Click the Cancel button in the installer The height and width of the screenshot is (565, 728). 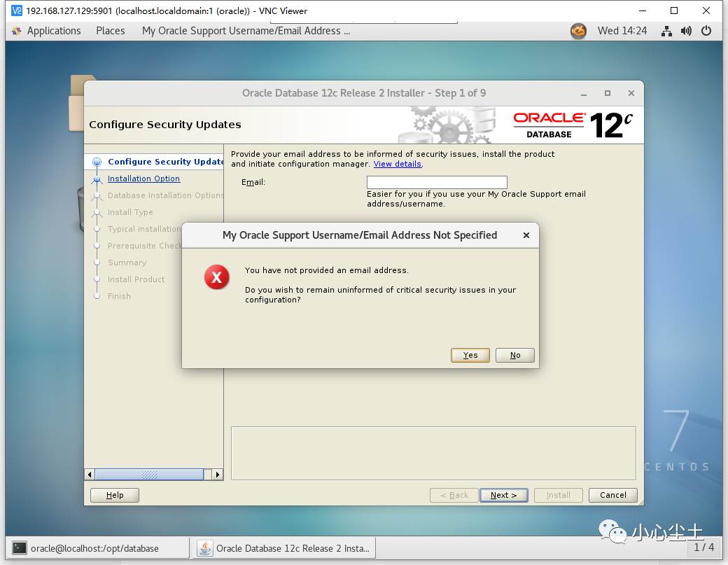pyautogui.click(x=613, y=496)
